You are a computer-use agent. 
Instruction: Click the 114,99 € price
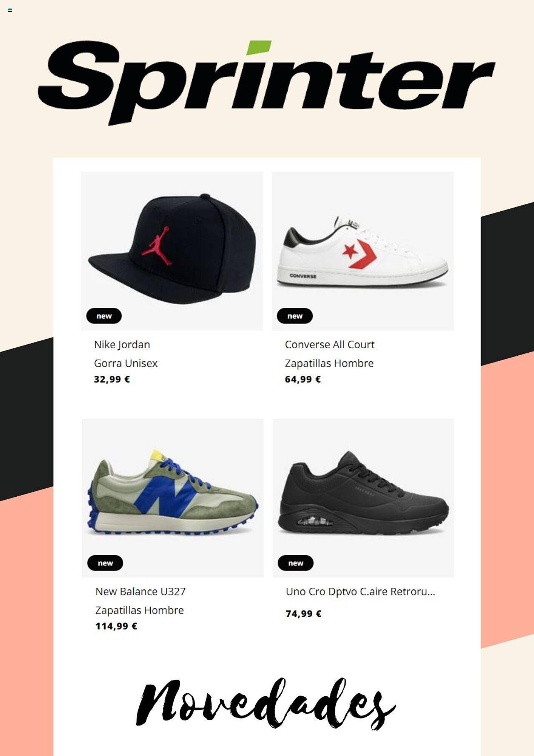(116, 626)
